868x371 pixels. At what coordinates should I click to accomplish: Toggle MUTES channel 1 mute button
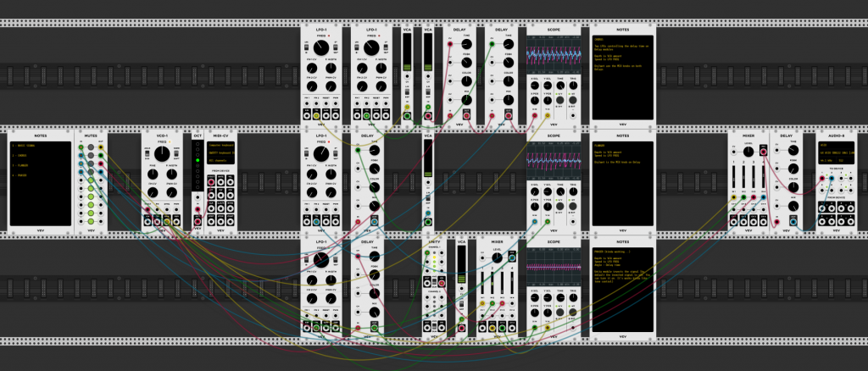91,147
